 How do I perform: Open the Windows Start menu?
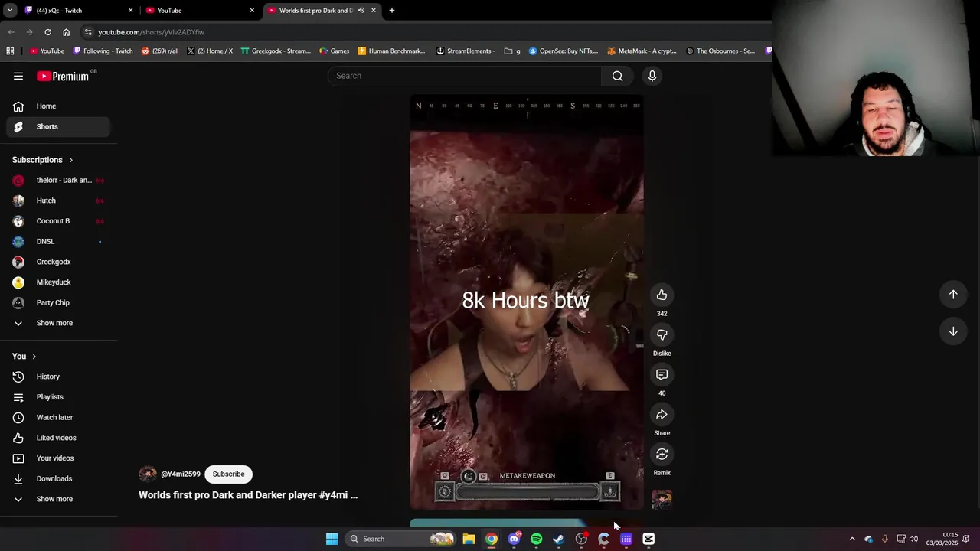332,539
